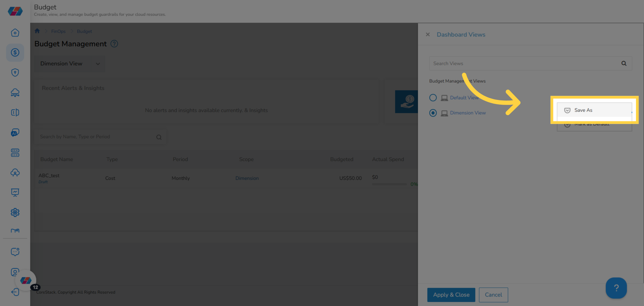
Task: Open the Save As action
Action: pyautogui.click(x=584, y=110)
